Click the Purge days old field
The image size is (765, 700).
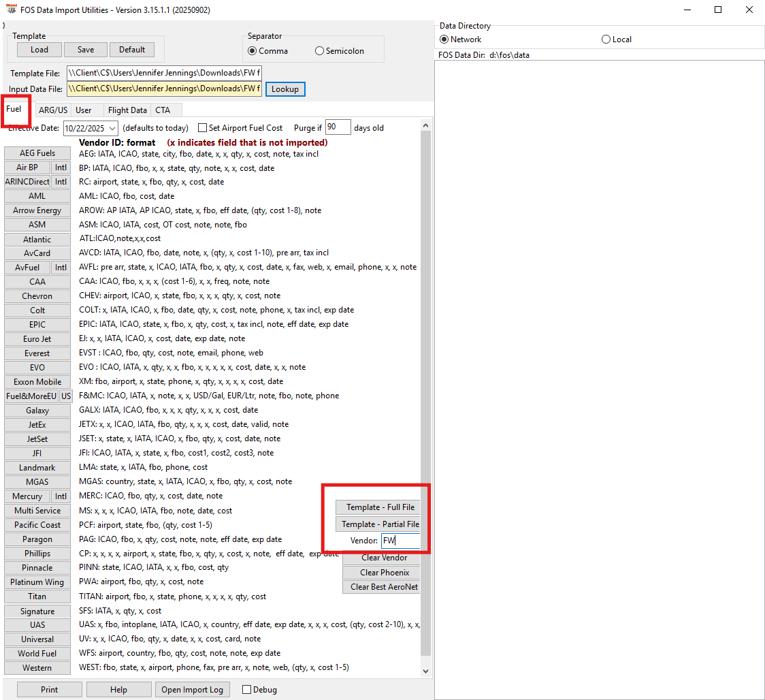(338, 127)
